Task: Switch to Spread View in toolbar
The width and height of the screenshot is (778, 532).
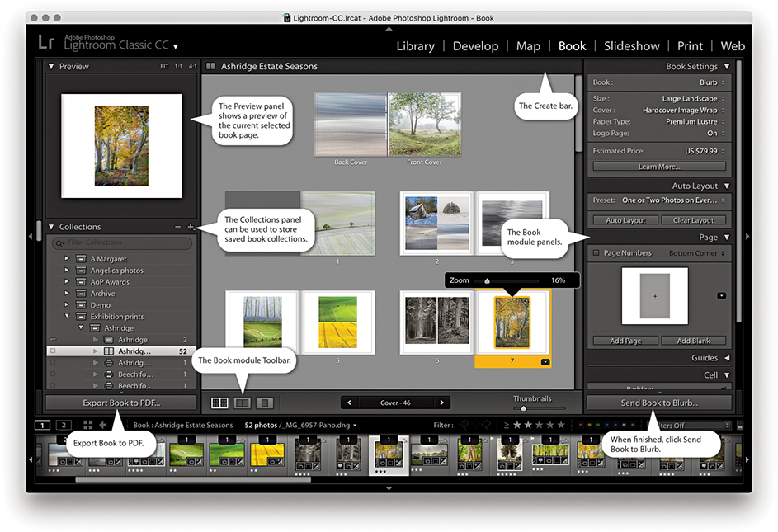Action: (242, 403)
